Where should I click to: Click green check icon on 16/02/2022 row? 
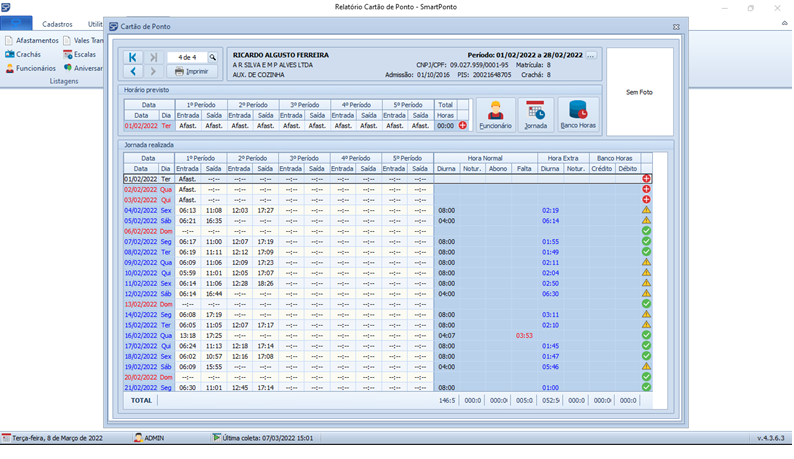pyautogui.click(x=646, y=335)
